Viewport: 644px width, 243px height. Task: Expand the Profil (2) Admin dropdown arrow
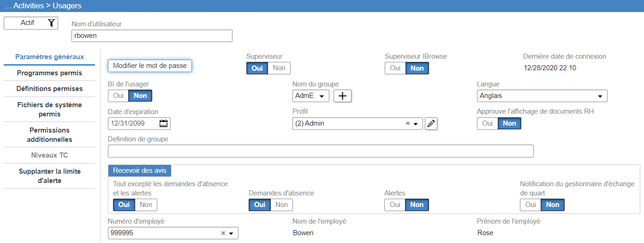click(x=416, y=124)
